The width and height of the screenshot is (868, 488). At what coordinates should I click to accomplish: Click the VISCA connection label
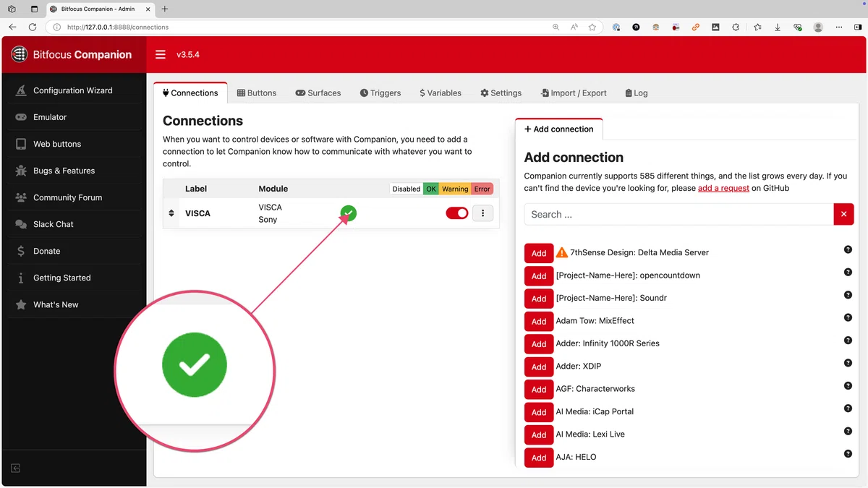pos(197,213)
